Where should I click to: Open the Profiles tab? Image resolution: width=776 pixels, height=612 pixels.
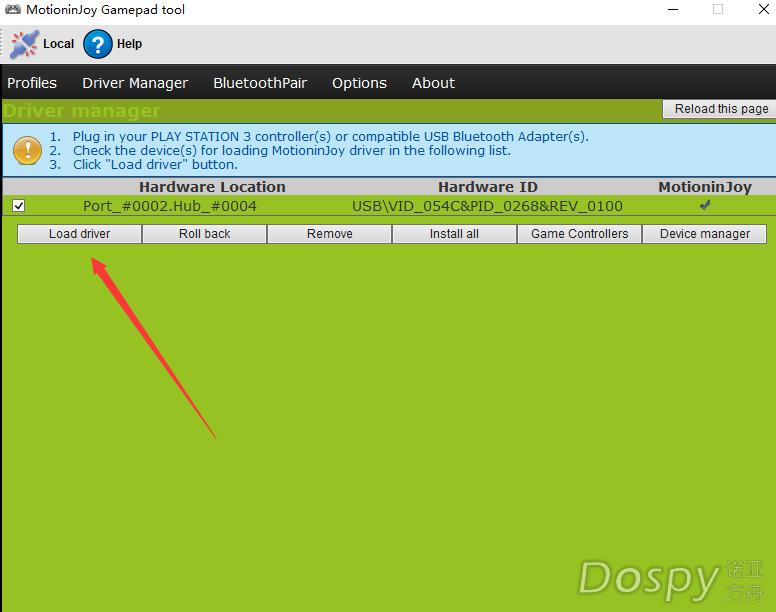click(x=32, y=83)
